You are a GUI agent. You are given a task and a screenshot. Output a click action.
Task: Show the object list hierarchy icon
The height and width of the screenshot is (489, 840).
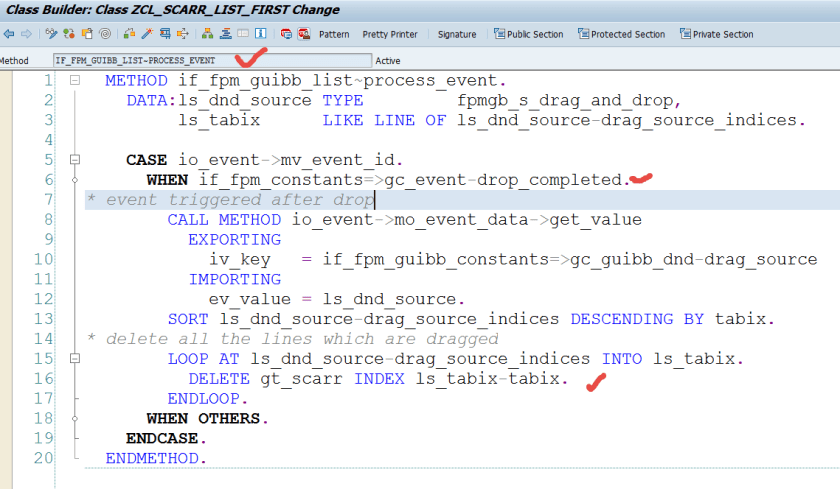(x=207, y=34)
